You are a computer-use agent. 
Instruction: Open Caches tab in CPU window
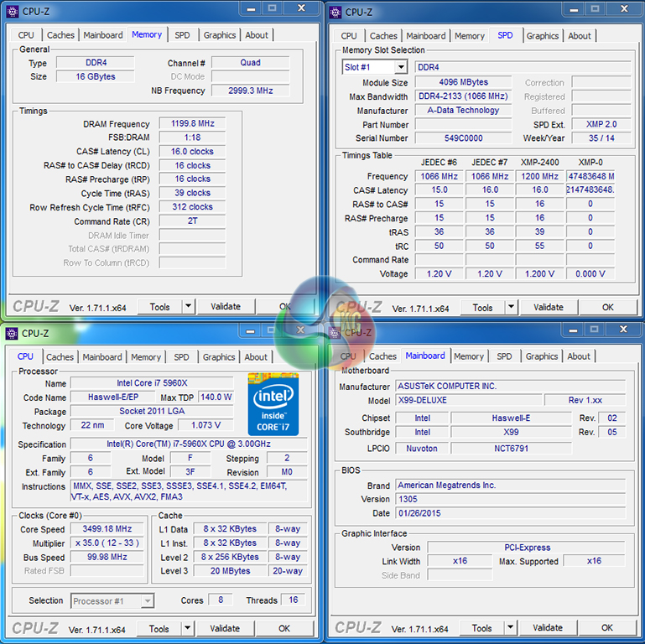(x=60, y=357)
